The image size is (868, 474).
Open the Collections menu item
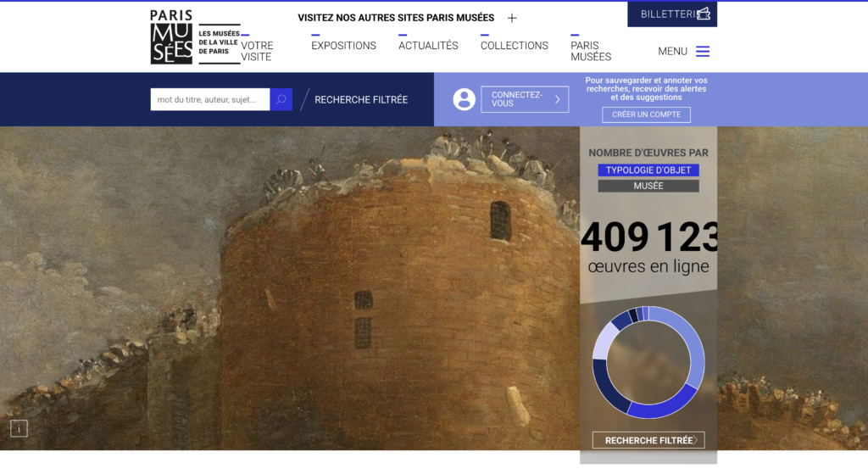tap(514, 46)
